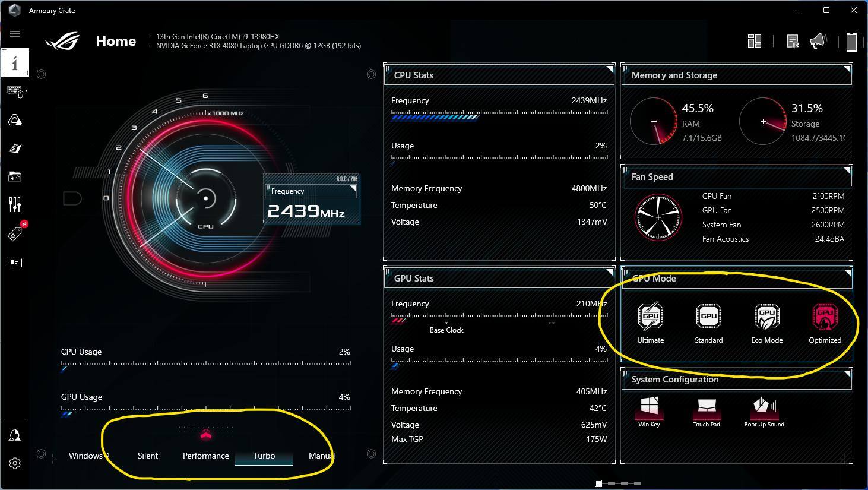
Task: Expand the CPU Stats panel corner arrow
Action: point(609,69)
